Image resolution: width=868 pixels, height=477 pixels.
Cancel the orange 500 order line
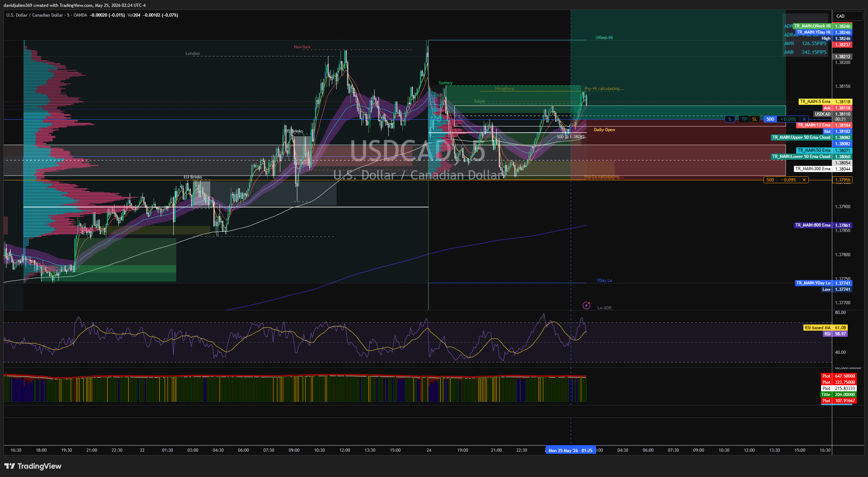tap(804, 180)
